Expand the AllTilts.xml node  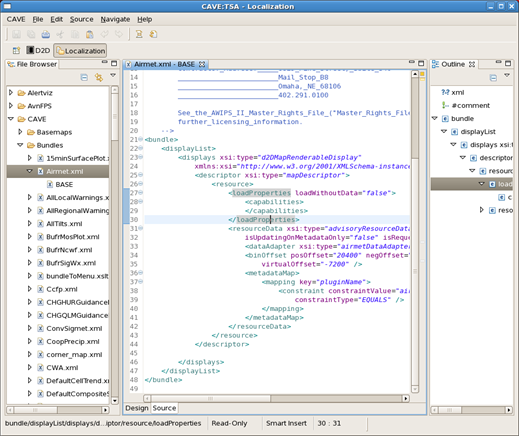(x=29, y=224)
